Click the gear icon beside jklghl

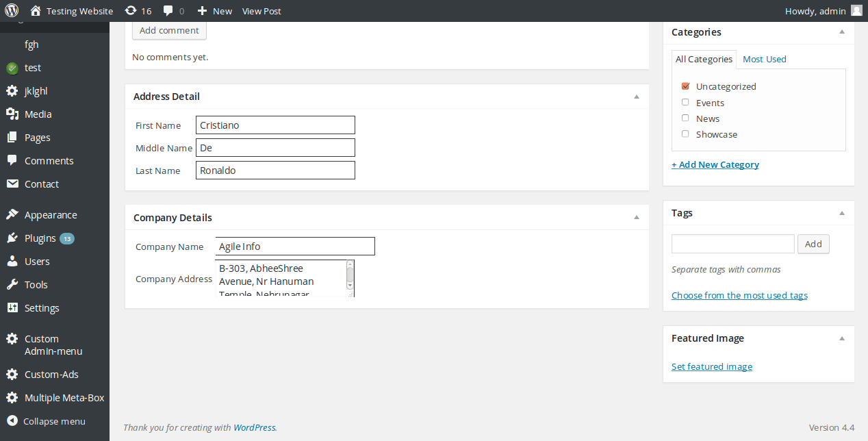point(12,91)
